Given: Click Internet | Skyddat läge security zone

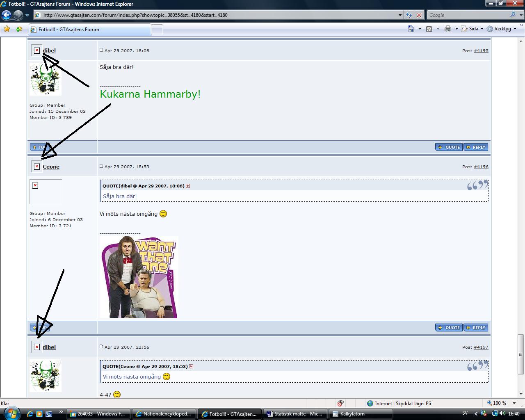Looking at the screenshot, I should click(x=399, y=403).
